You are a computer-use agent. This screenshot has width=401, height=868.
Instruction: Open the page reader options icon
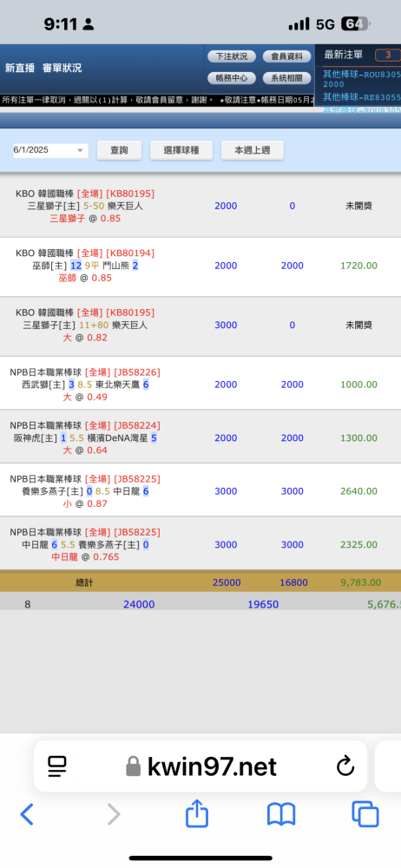pos(56,766)
